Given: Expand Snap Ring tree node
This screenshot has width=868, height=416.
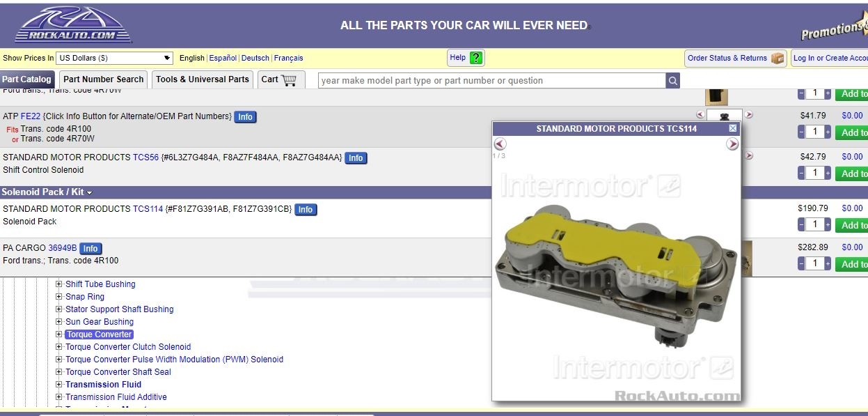Looking at the screenshot, I should tap(59, 296).
